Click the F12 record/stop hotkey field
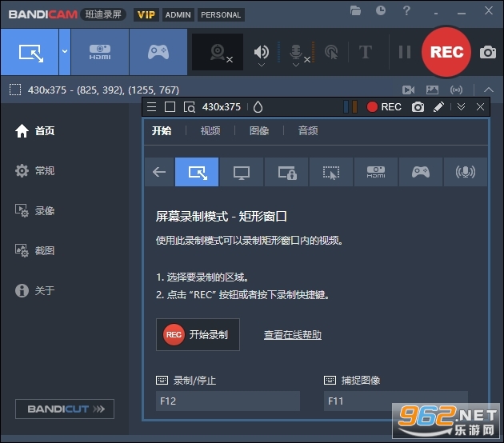The width and height of the screenshot is (504, 443). tap(228, 401)
